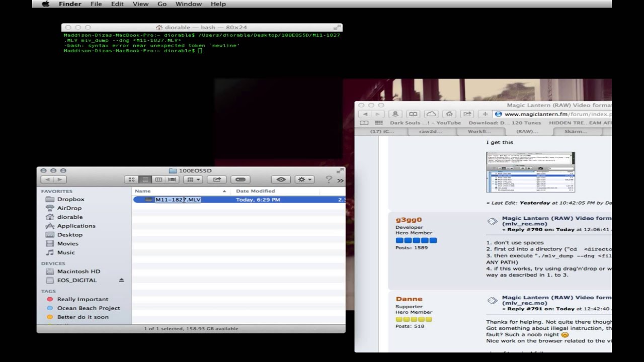Open Music in Finder sidebar
644x362 pixels.
click(x=66, y=252)
